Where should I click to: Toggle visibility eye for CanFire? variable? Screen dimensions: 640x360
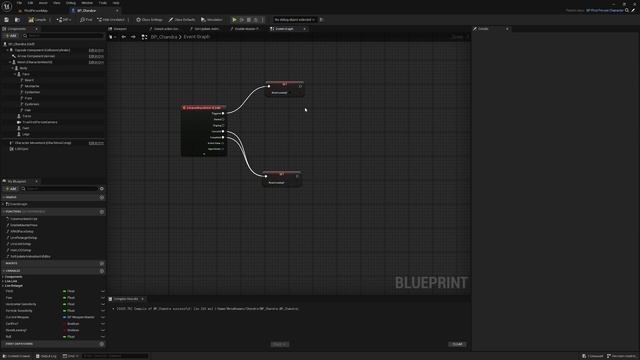tap(103, 324)
